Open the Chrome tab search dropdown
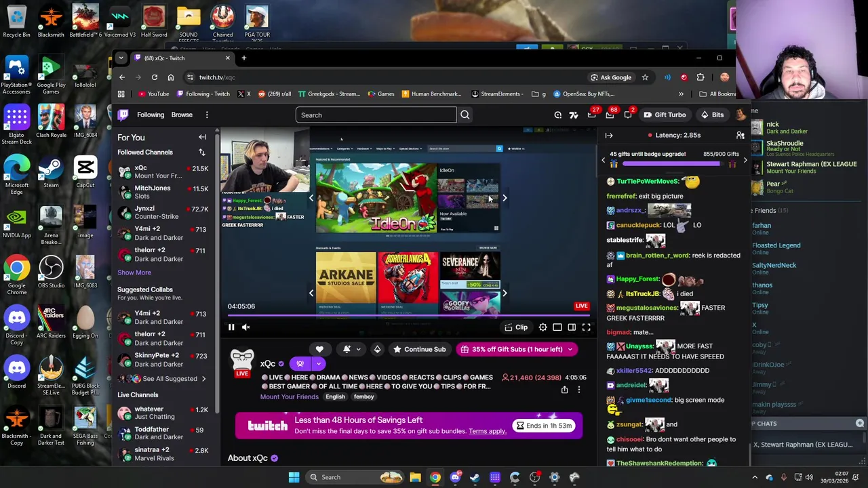 tap(121, 58)
